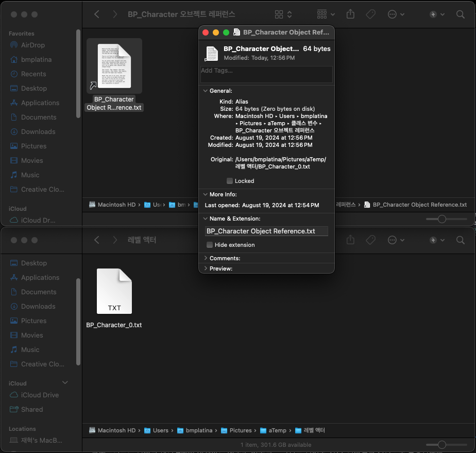Toggle the Locked checkbox
The height and width of the screenshot is (453, 476).
click(x=230, y=181)
